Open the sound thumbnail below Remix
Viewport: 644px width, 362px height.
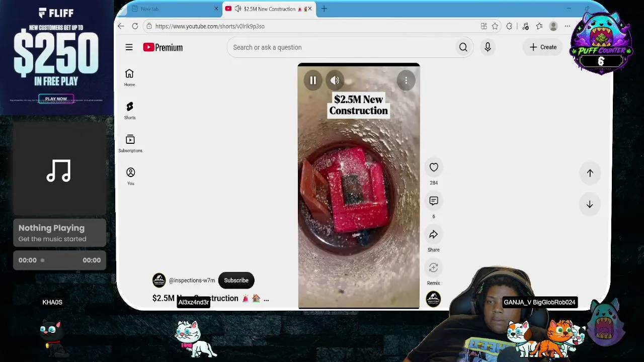click(433, 299)
